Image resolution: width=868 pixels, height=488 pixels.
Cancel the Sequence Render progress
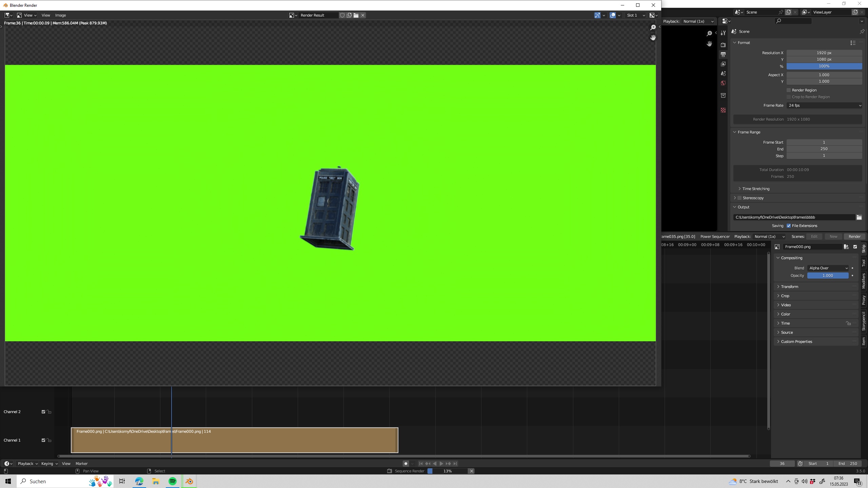click(471, 471)
